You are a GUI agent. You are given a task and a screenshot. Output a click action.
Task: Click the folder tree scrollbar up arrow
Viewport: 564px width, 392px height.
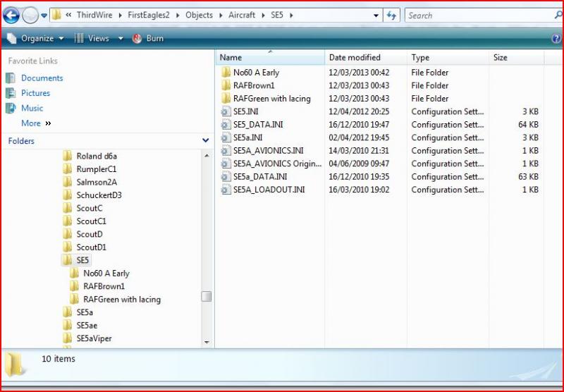207,156
